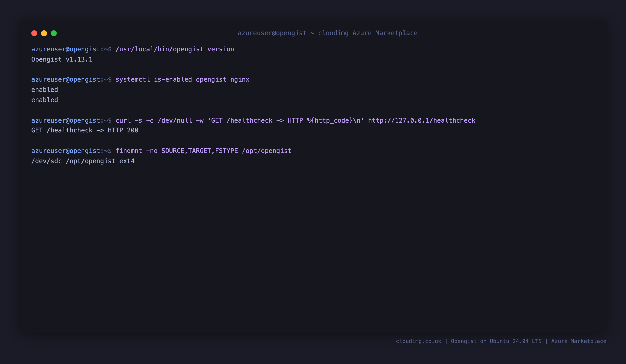Click the footer 'Opengist on Ubuntu 24.04 LTS' text

click(496, 341)
